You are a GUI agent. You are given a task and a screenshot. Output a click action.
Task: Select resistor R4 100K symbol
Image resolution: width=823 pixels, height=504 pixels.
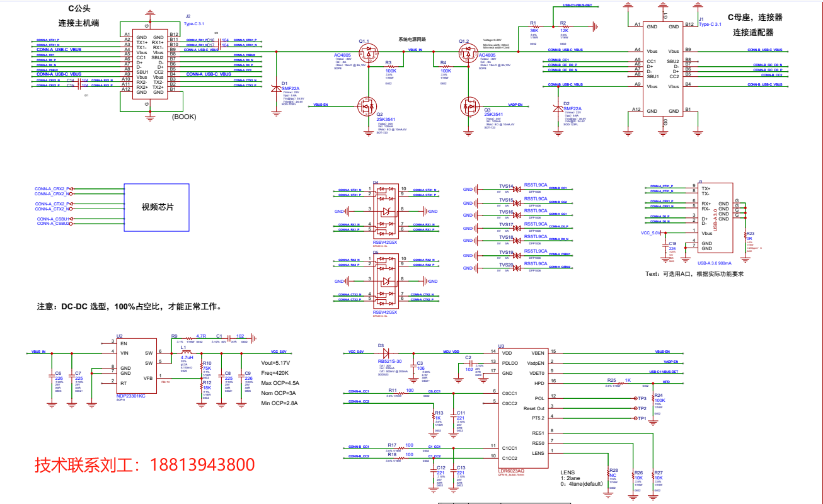(445, 66)
